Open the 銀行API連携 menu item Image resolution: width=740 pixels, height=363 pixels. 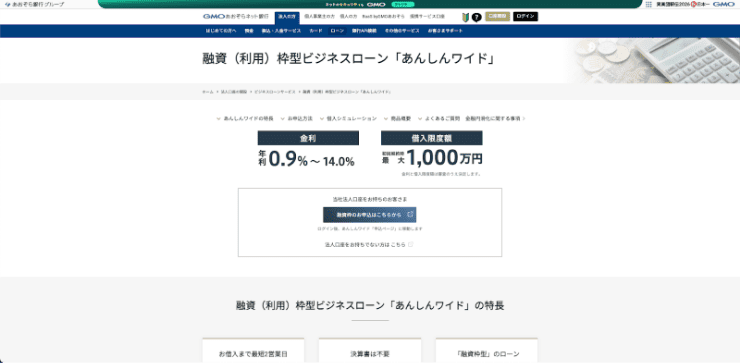[364, 31]
